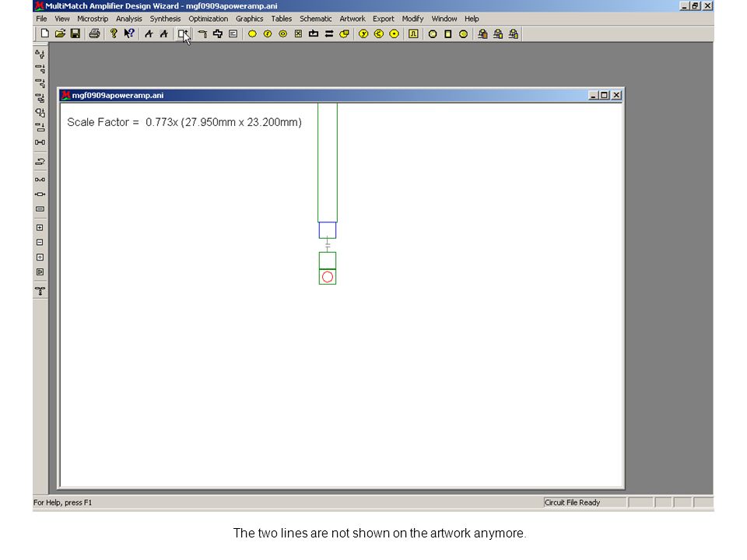Image resolution: width=747 pixels, height=560 pixels.
Task: Open the Microstrip menu
Action: (x=93, y=19)
